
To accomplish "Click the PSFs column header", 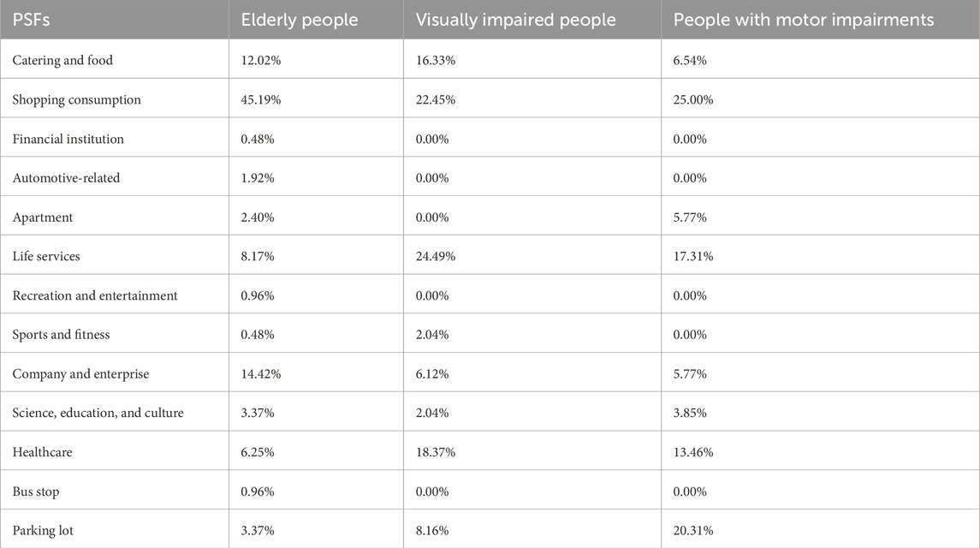I will (31, 19).
